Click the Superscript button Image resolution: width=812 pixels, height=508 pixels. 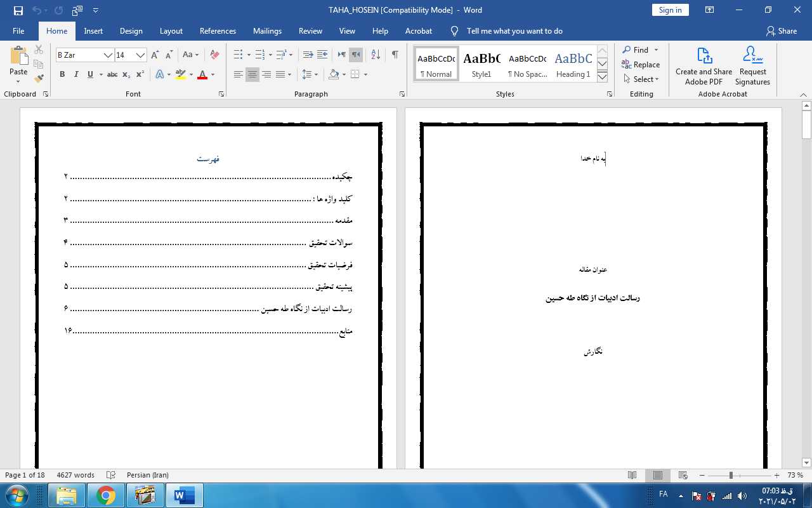(x=140, y=75)
